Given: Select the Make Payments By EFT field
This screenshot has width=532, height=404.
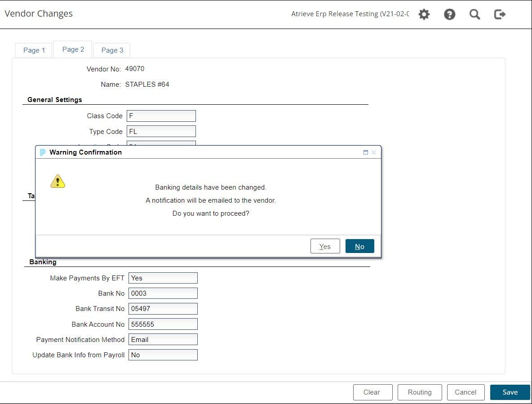Looking at the screenshot, I should [163, 278].
